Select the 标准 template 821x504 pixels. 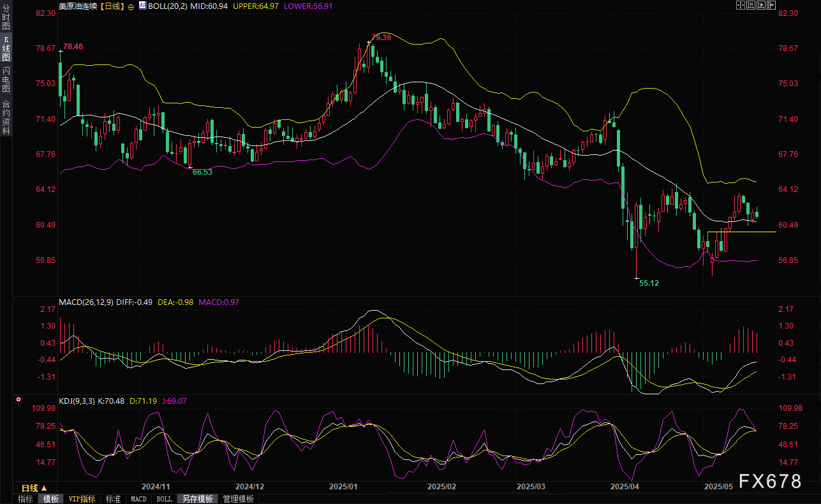(x=113, y=499)
